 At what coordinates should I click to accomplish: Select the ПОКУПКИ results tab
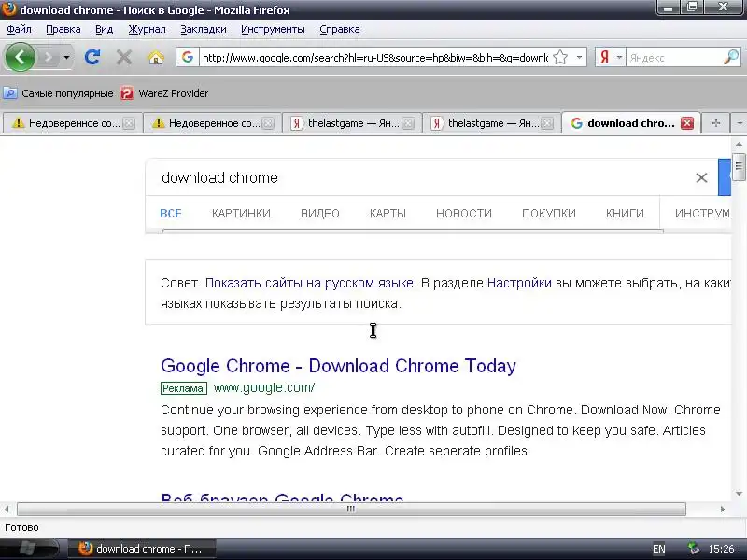(x=549, y=214)
